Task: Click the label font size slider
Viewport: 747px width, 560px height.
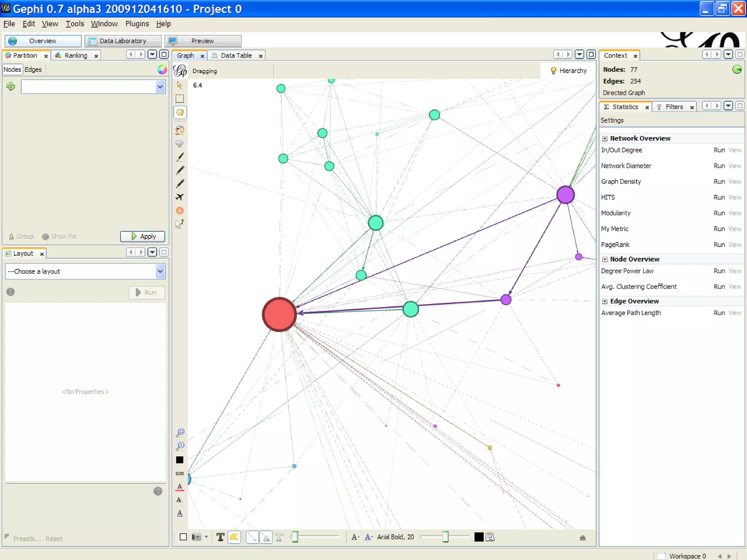Action: (445, 537)
